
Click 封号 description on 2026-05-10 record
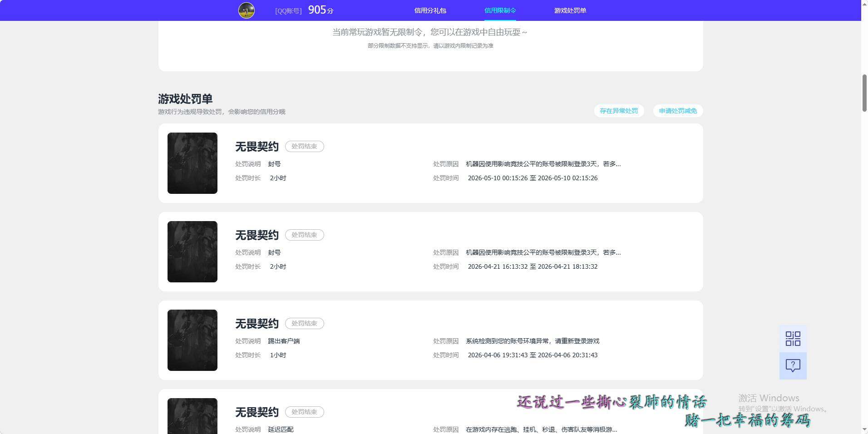pyautogui.click(x=274, y=164)
